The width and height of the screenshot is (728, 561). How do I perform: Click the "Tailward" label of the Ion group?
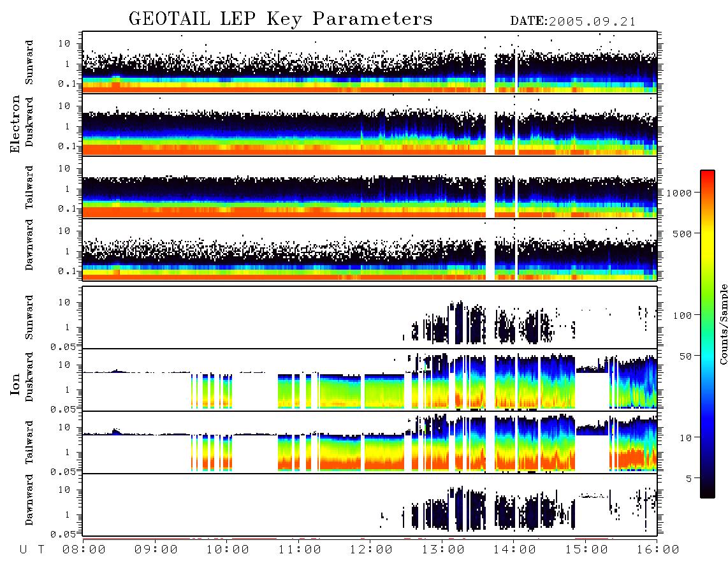click(x=29, y=442)
